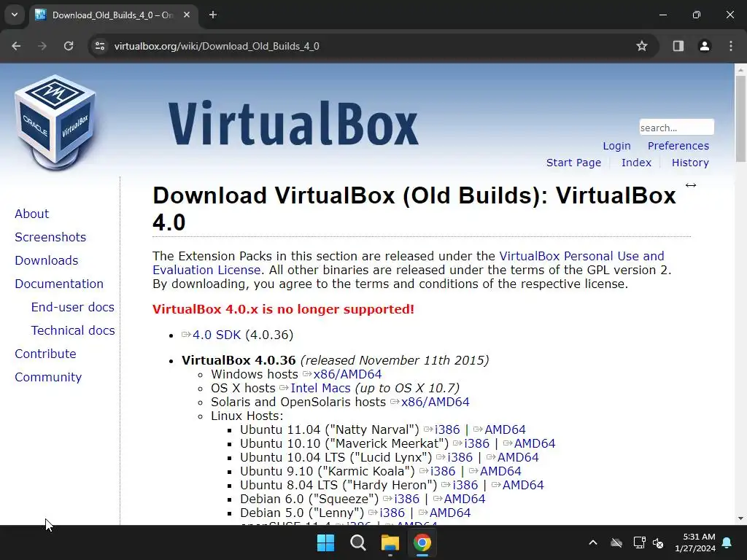The height and width of the screenshot is (560, 747).
Task: Open File Explorer from the taskbar
Action: click(x=390, y=542)
